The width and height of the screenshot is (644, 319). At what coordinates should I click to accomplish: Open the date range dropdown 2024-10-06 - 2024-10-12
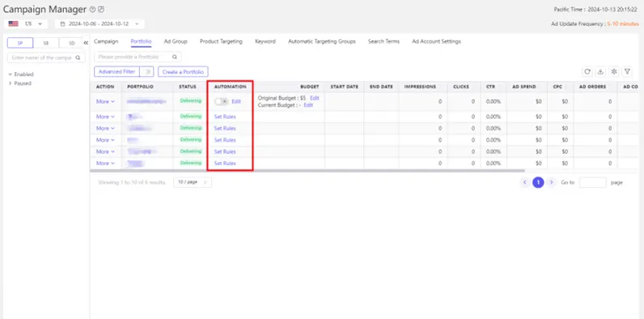click(100, 23)
